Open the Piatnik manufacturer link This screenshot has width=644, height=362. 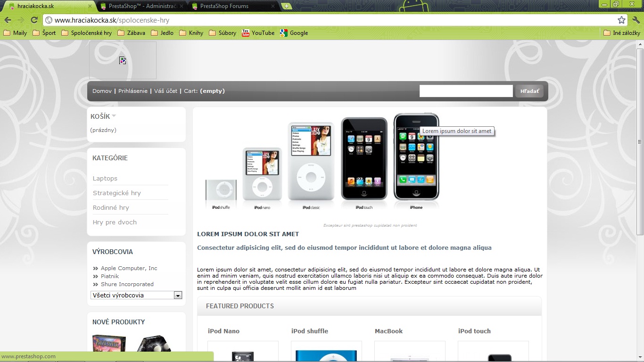click(x=110, y=276)
